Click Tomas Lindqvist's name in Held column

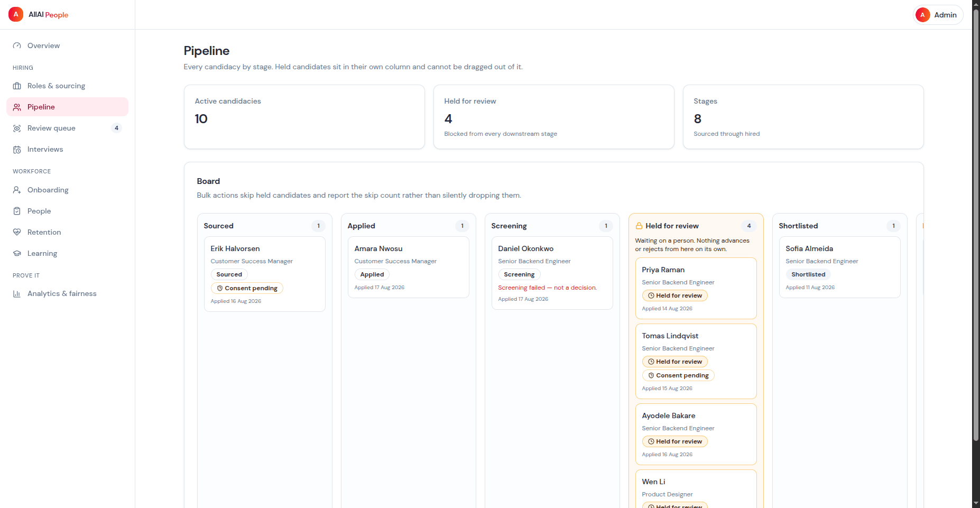point(670,336)
